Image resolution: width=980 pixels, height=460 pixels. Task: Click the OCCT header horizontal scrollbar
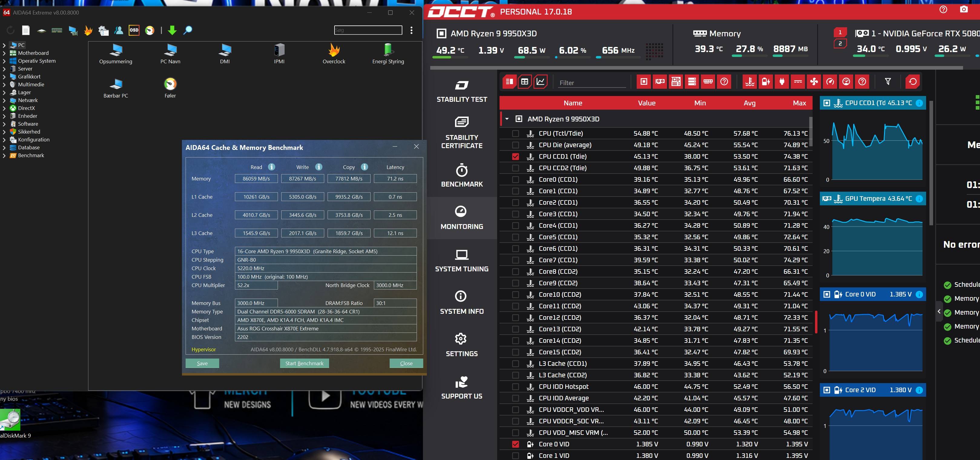pyautogui.click(x=696, y=68)
